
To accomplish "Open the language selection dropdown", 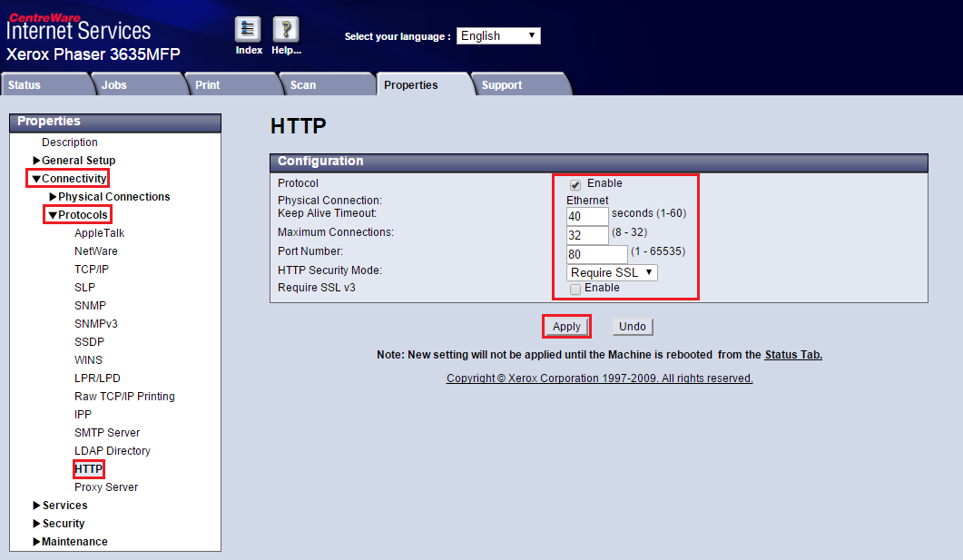I will [498, 36].
